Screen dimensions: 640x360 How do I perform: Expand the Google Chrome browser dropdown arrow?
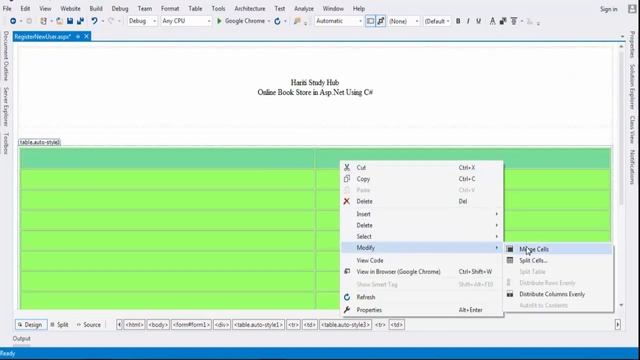[x=269, y=21]
